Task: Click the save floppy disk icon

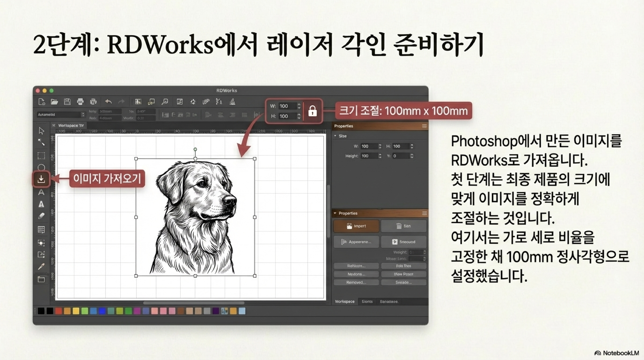Action: [67, 102]
